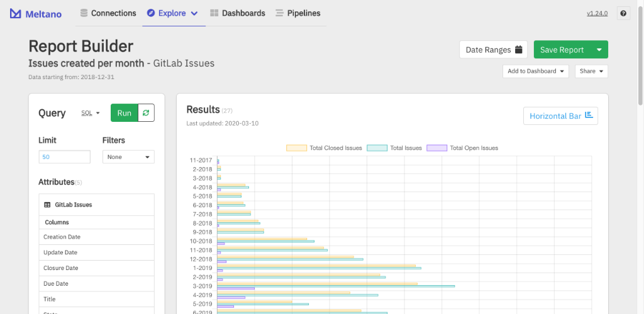Expand the SQL dropdown in Query

(91, 113)
